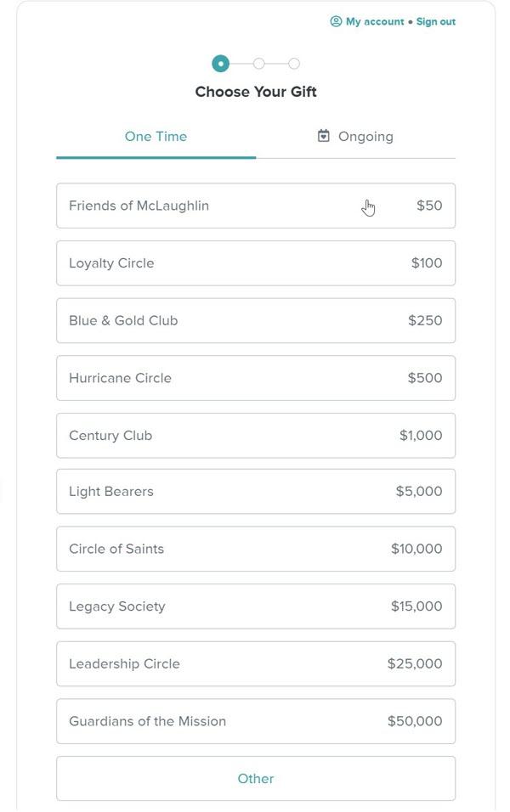Select the Hurricane Circle $500 gift

point(255,378)
